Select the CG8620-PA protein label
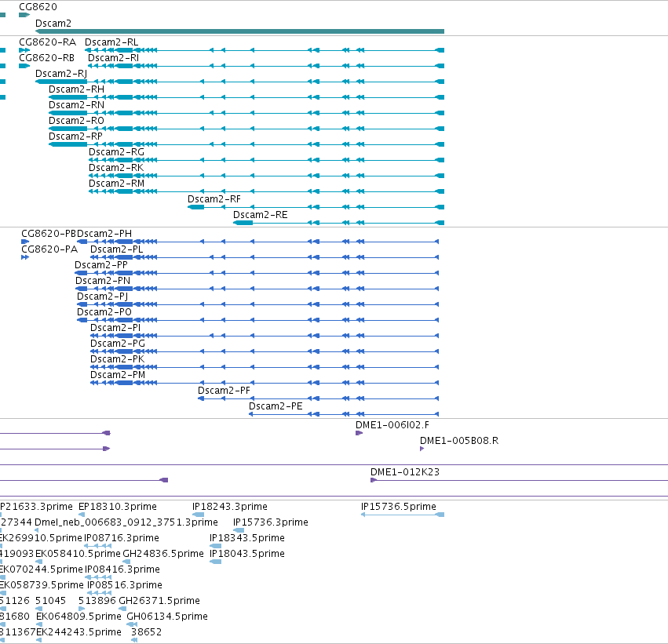The height and width of the screenshot is (644, 668). point(49,249)
